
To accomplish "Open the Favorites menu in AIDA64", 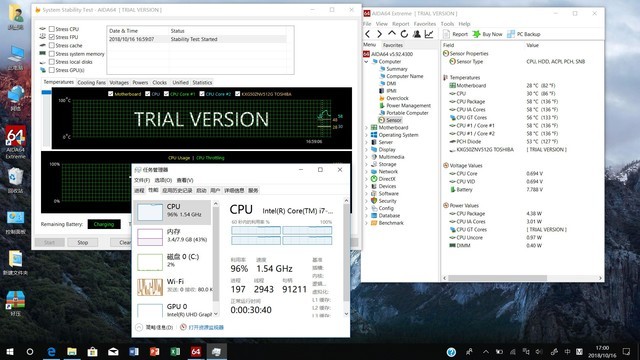I will click(424, 24).
